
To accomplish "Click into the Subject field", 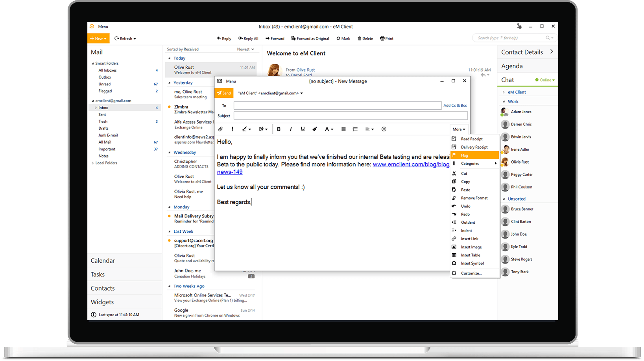I will pos(351,116).
